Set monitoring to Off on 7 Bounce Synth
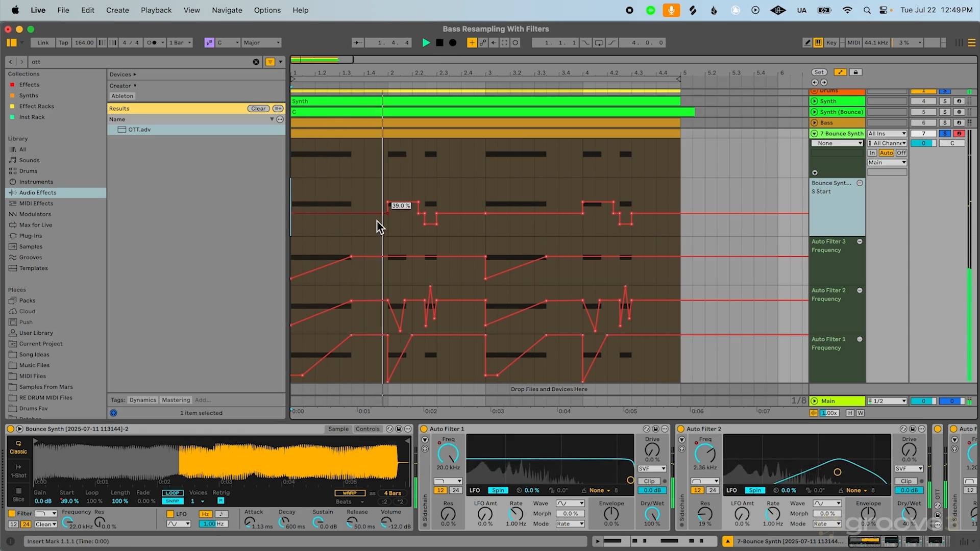The image size is (980, 551). point(901,153)
